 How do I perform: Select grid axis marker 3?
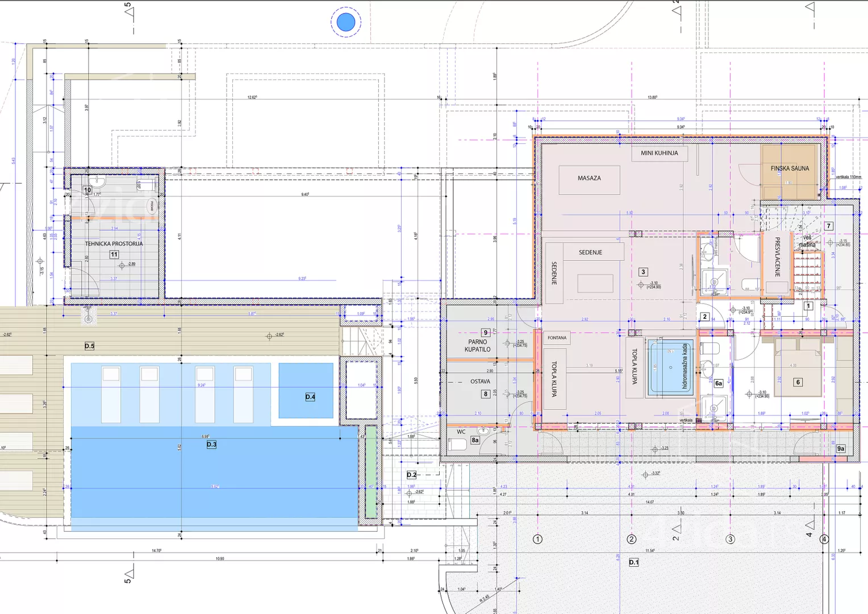731,539
